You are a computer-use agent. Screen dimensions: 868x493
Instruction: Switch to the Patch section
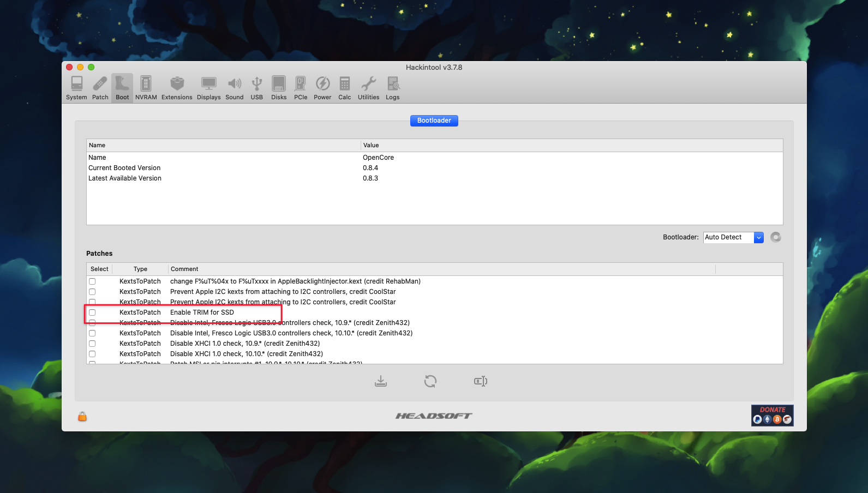[x=100, y=88]
